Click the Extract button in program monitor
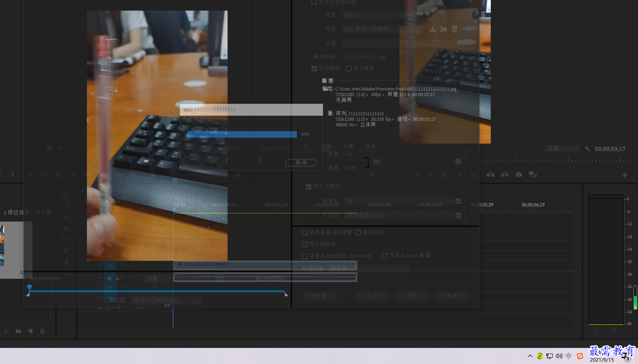638x364 pixels. (504, 175)
